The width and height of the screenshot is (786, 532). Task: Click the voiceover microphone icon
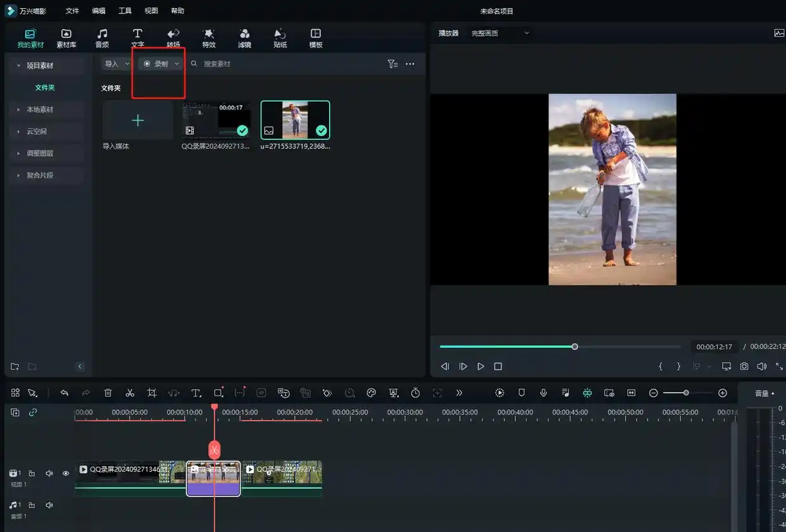point(543,393)
